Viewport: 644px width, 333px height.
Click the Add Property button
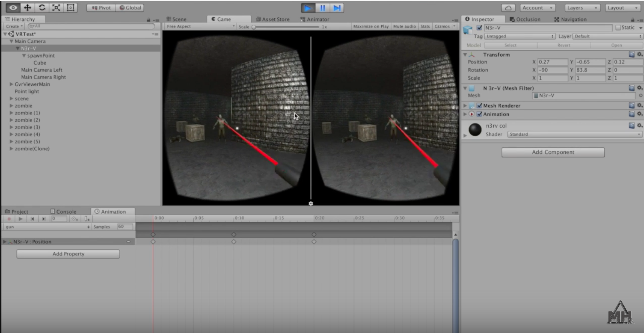tap(68, 254)
